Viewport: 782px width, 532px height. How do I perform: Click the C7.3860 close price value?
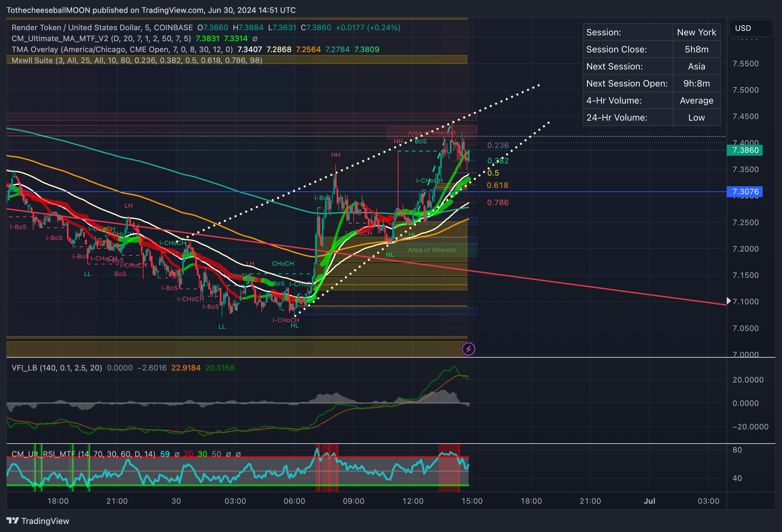(x=316, y=28)
